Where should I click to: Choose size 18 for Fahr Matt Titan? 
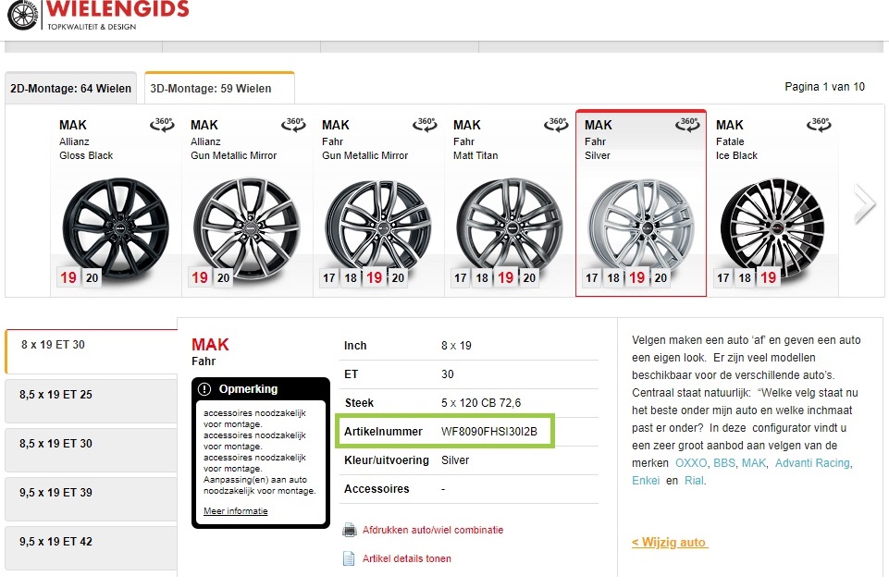pyautogui.click(x=482, y=278)
